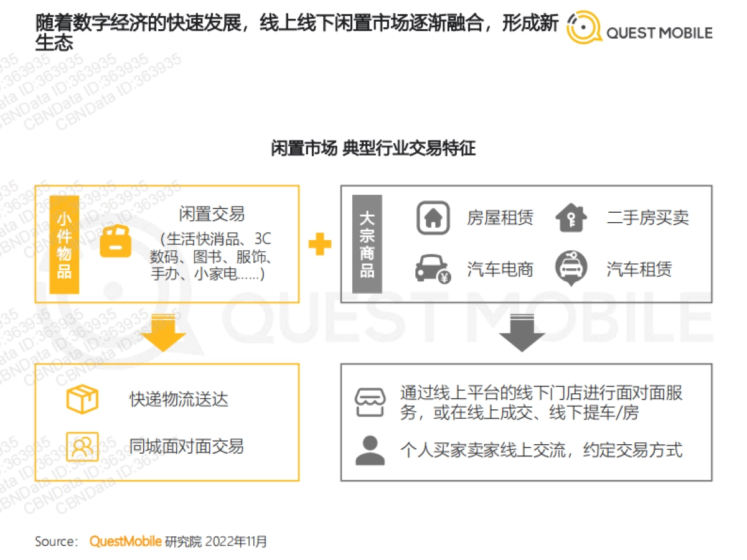The height and width of the screenshot is (560, 747).
Task: Click the QuestMobile logo in the top-right corner
Action: (x=639, y=29)
